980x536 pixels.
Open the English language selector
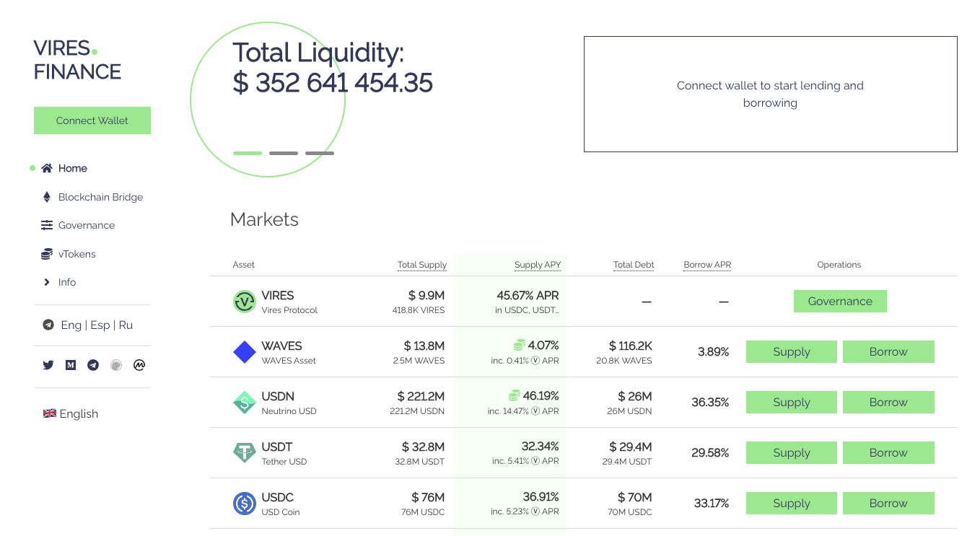coord(70,413)
